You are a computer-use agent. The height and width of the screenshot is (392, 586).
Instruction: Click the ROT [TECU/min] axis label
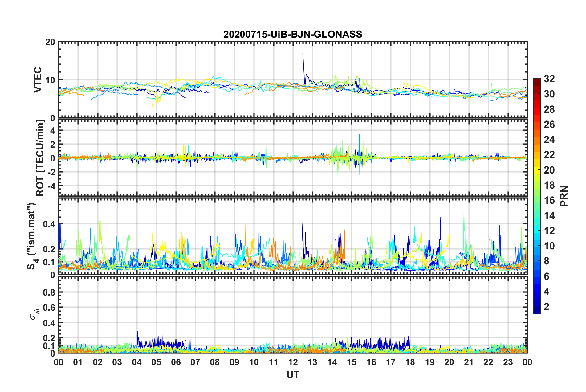40,158
